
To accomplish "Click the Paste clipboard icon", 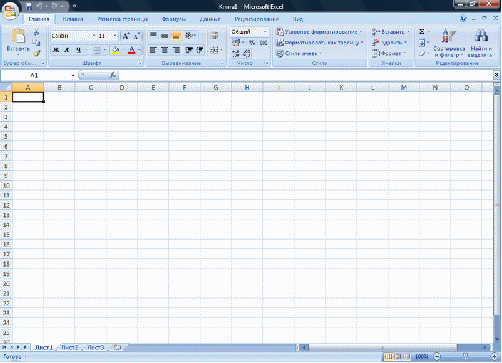I will click(18, 36).
